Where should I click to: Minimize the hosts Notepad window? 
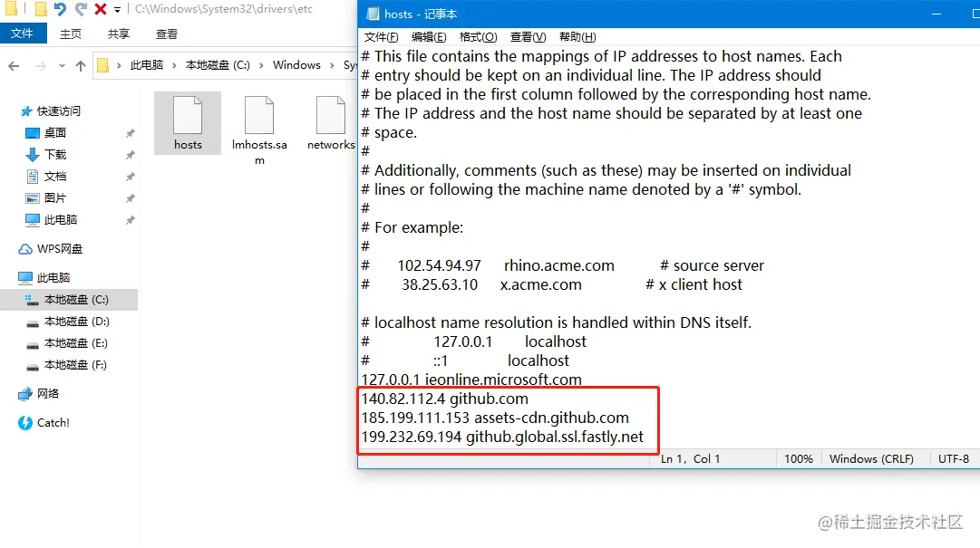point(936,14)
